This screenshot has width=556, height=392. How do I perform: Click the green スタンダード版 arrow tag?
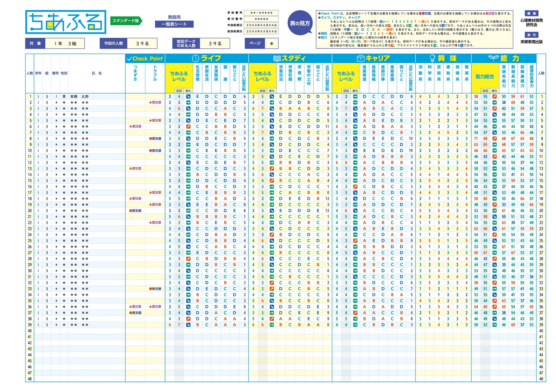point(126,21)
